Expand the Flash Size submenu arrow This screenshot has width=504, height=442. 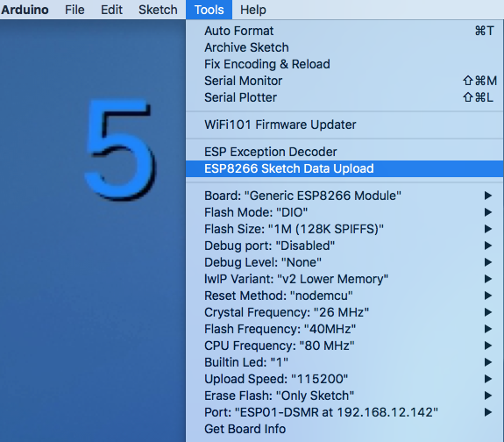(488, 229)
